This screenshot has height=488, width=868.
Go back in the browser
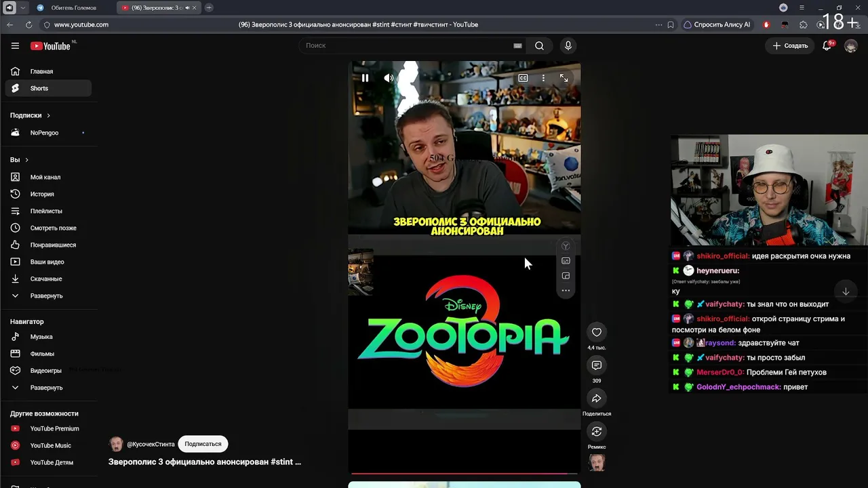point(10,24)
